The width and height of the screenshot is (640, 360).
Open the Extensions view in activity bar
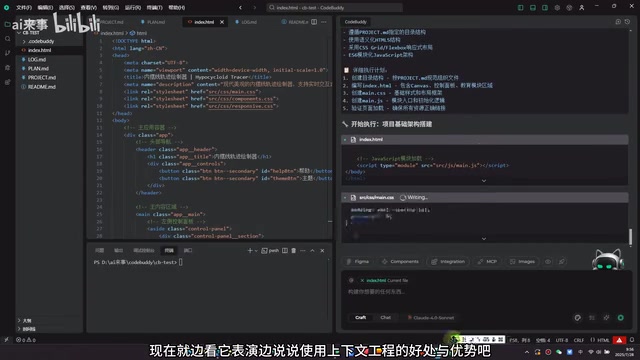[7, 82]
